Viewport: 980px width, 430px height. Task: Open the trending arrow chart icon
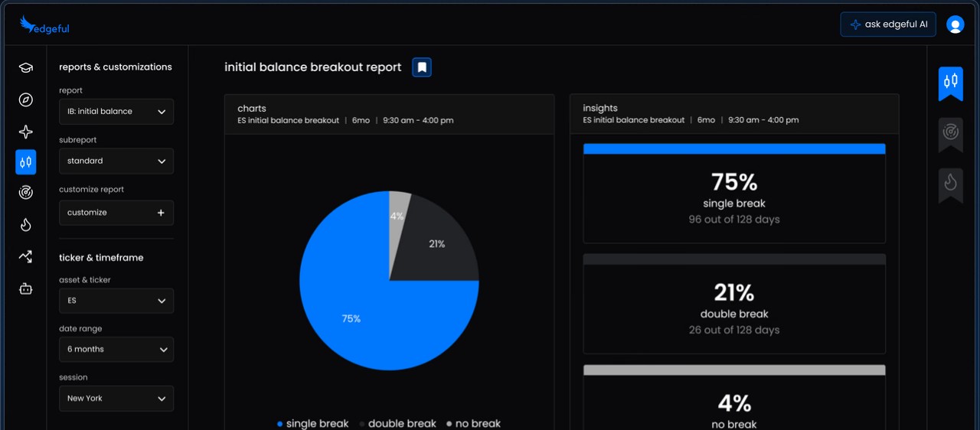point(25,257)
